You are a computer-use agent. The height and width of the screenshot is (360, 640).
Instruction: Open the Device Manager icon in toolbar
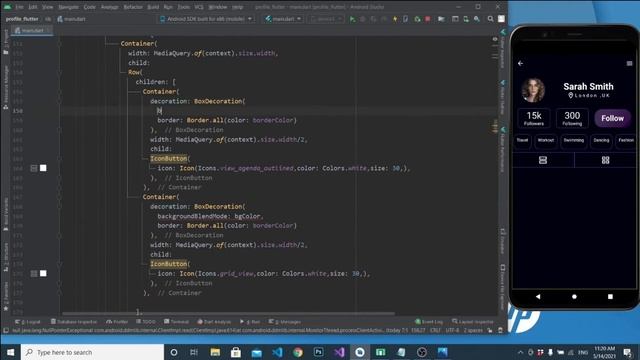pos(466,19)
